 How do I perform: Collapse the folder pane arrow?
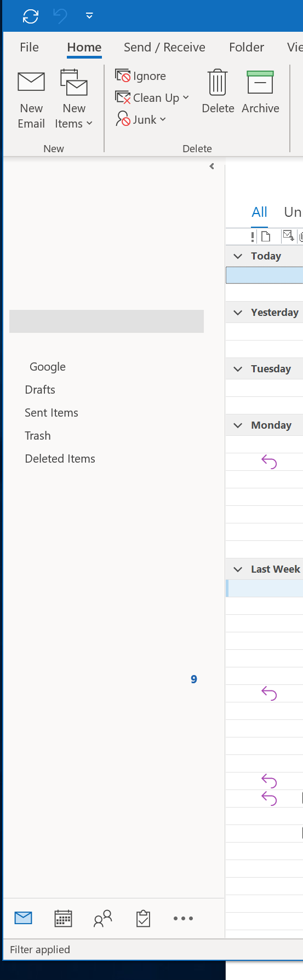[x=211, y=166]
